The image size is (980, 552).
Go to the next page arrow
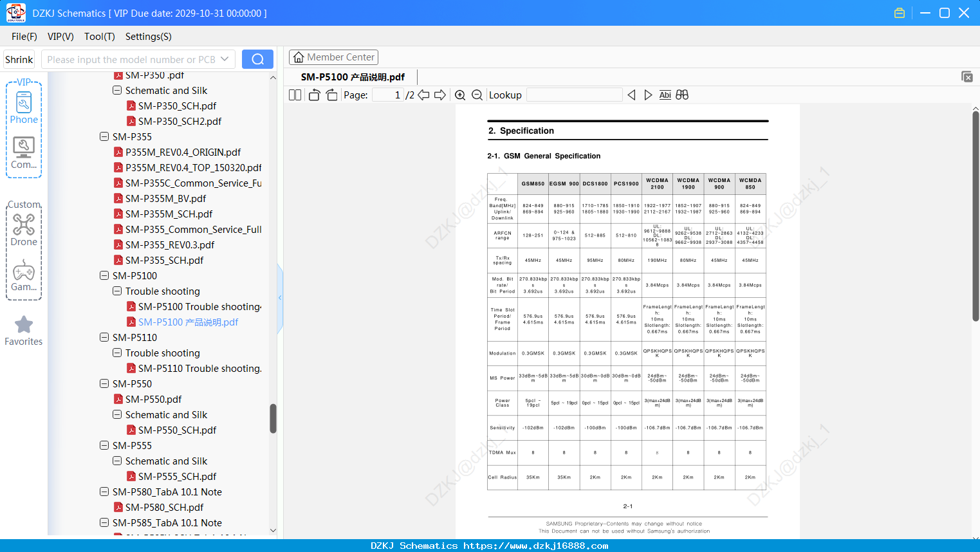tap(440, 95)
